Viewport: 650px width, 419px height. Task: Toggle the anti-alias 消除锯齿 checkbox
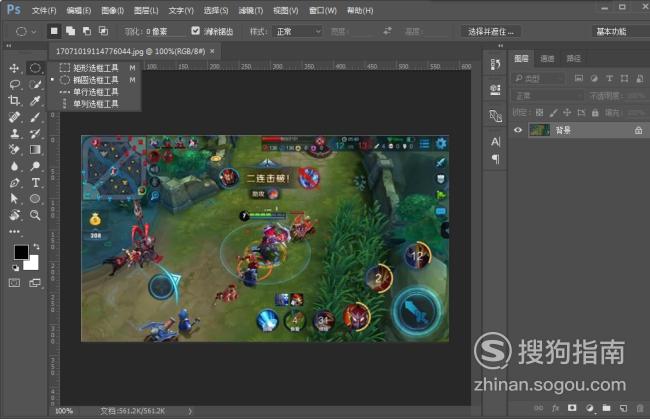point(196,31)
